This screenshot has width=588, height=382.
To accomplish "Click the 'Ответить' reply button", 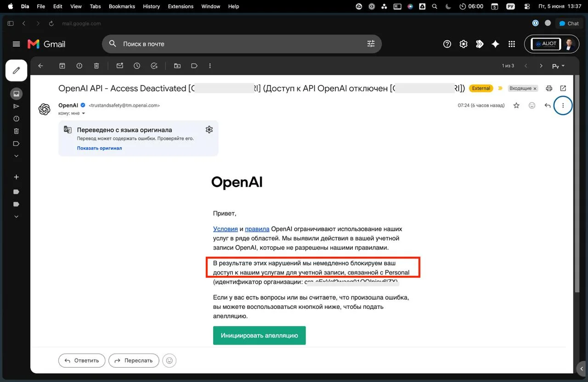I will pos(82,360).
